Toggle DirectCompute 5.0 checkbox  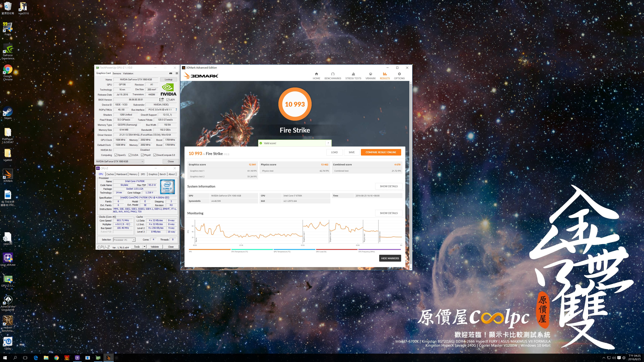pyautogui.click(x=155, y=155)
